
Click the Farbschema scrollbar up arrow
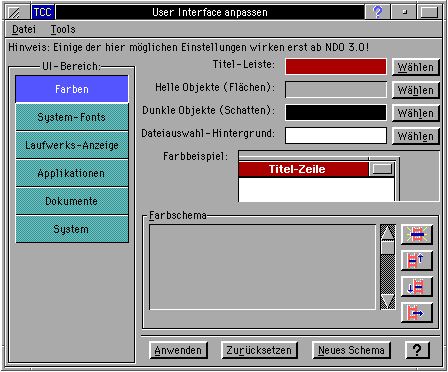[x=388, y=232]
